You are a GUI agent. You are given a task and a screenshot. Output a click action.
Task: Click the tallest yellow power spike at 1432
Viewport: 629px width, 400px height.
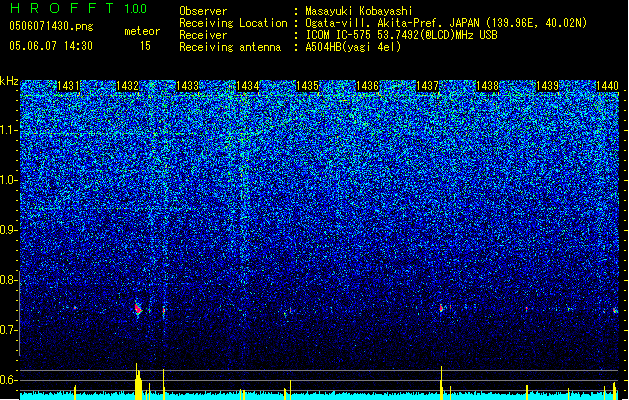[x=138, y=382]
